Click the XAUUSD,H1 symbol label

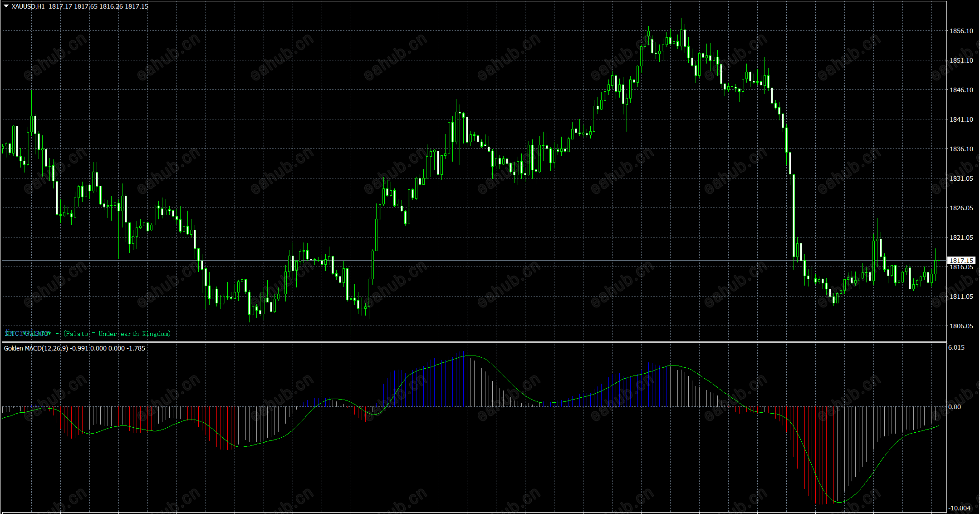pos(28,6)
